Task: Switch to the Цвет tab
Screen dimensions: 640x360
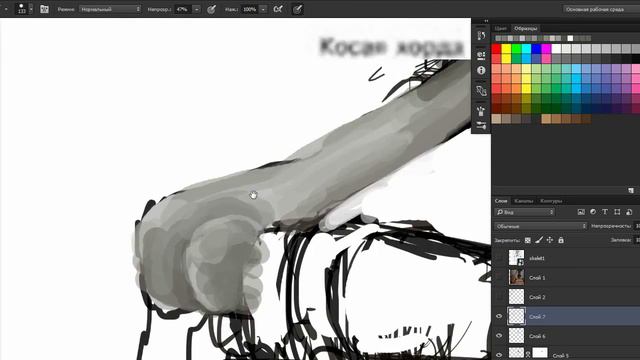Action: coord(500,29)
